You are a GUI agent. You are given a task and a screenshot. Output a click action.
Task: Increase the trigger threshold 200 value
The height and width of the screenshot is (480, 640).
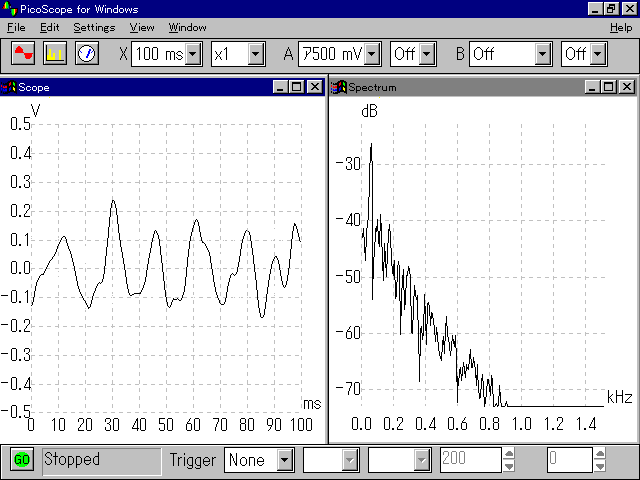pyautogui.click(x=509, y=454)
